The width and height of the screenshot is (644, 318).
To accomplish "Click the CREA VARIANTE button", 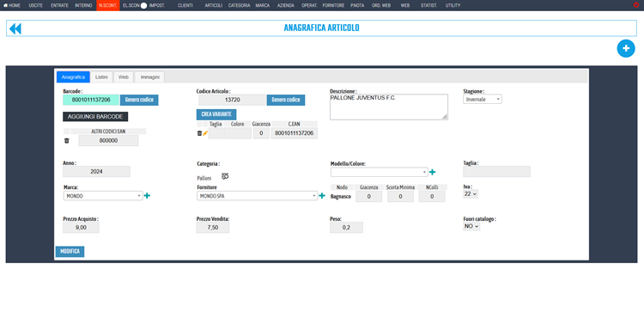I will (x=216, y=114).
